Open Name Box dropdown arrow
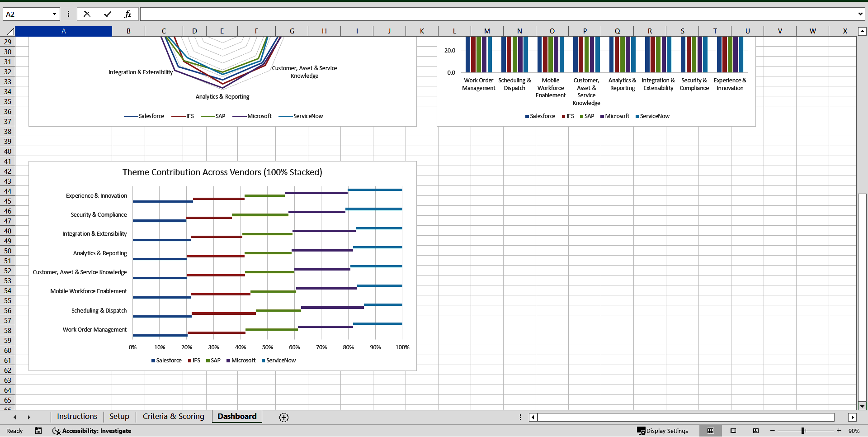The image size is (868, 437). click(54, 14)
